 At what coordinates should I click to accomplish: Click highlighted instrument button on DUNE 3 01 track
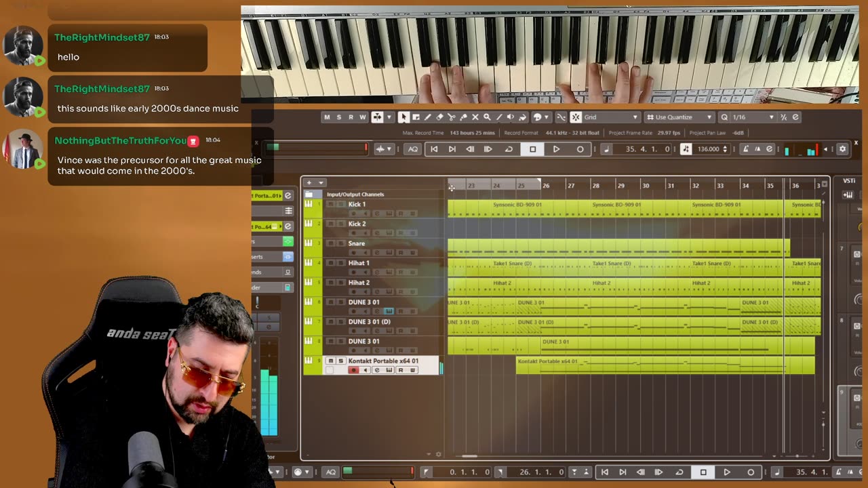click(389, 311)
